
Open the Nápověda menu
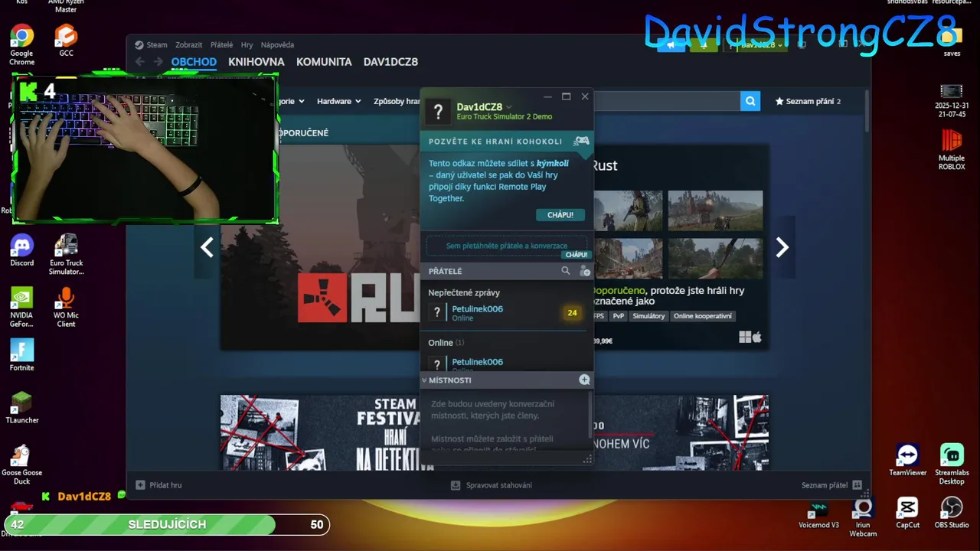pyautogui.click(x=277, y=45)
